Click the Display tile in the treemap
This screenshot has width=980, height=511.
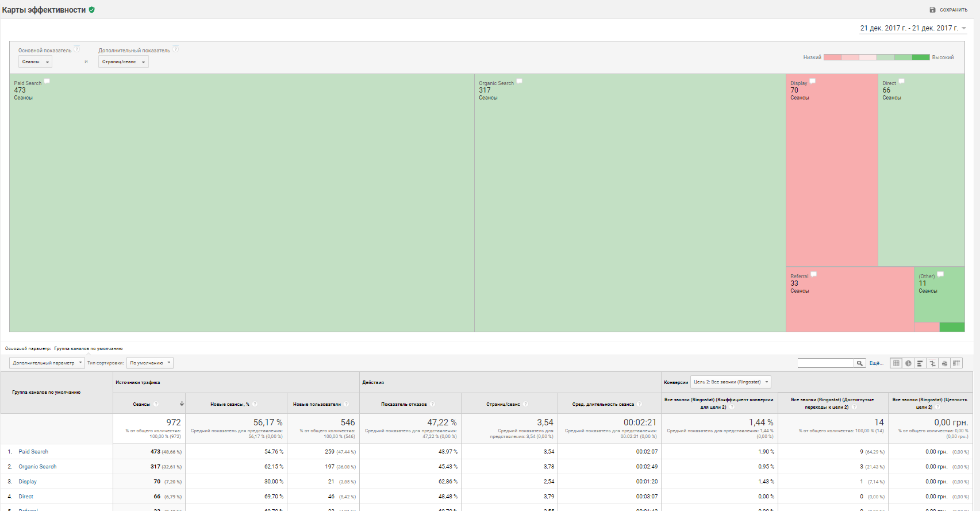click(831, 172)
